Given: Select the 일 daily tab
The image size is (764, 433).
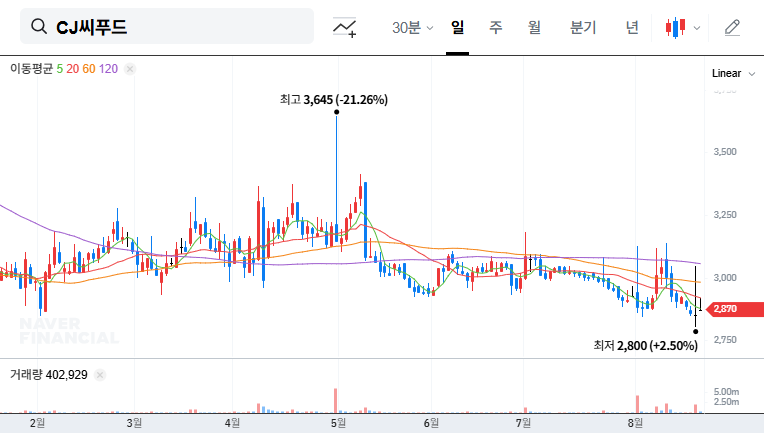Looking at the screenshot, I should click(x=457, y=27).
